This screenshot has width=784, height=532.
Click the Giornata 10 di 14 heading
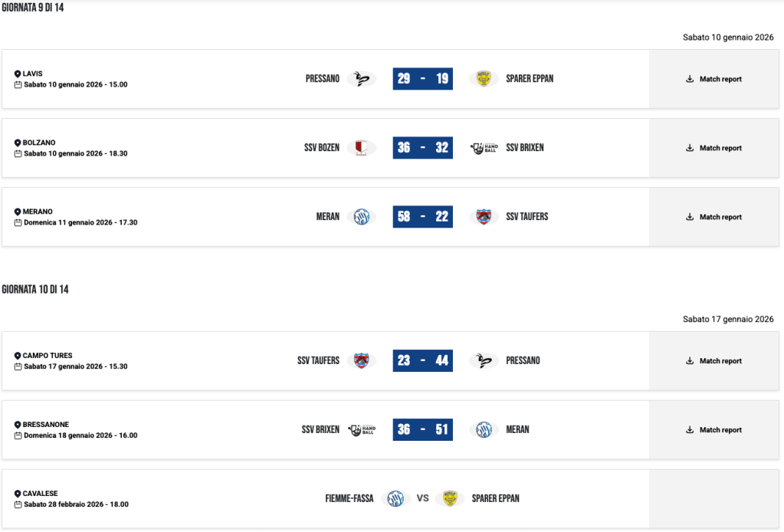pyautogui.click(x=35, y=290)
